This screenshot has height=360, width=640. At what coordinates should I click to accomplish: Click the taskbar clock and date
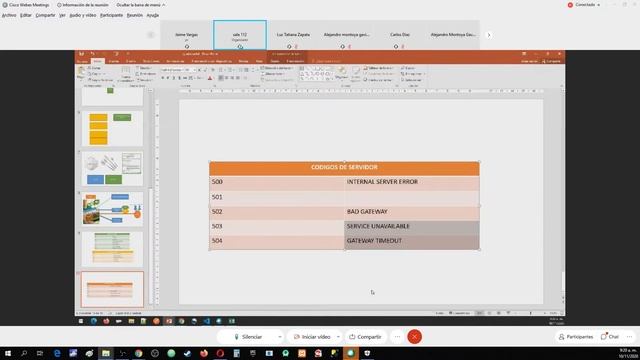pos(629,353)
